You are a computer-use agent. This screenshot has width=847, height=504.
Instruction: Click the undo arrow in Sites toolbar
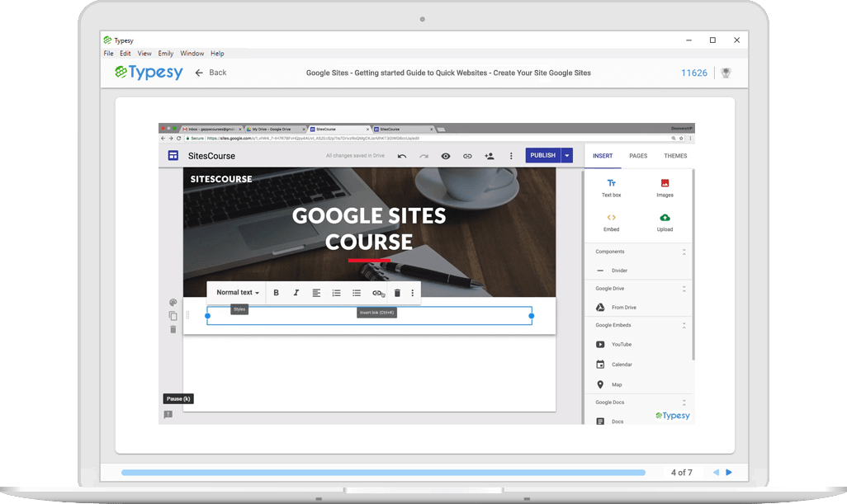402,156
